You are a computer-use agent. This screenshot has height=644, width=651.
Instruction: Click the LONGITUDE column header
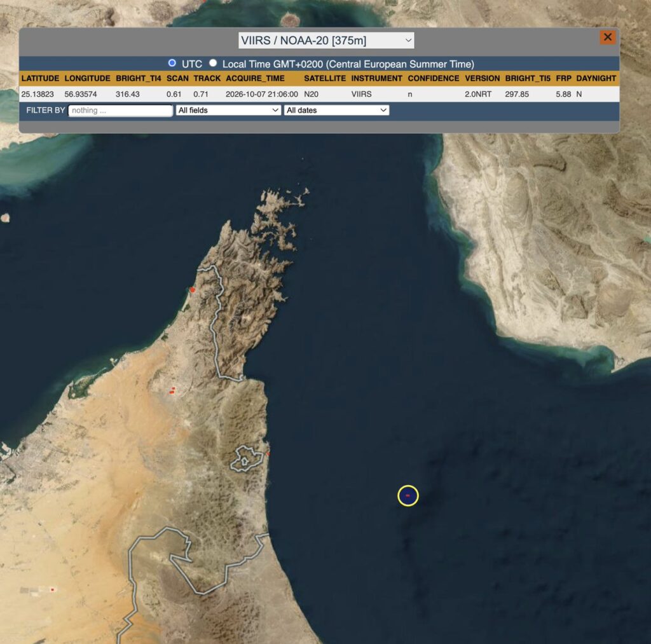pos(87,78)
